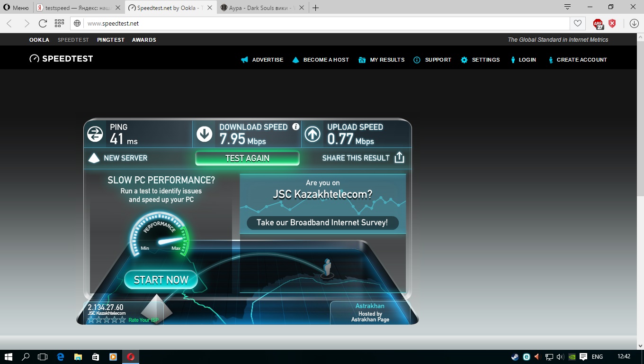Click Hosted by Astrakhan Page text
This screenshot has height=364, width=644.
370,317
